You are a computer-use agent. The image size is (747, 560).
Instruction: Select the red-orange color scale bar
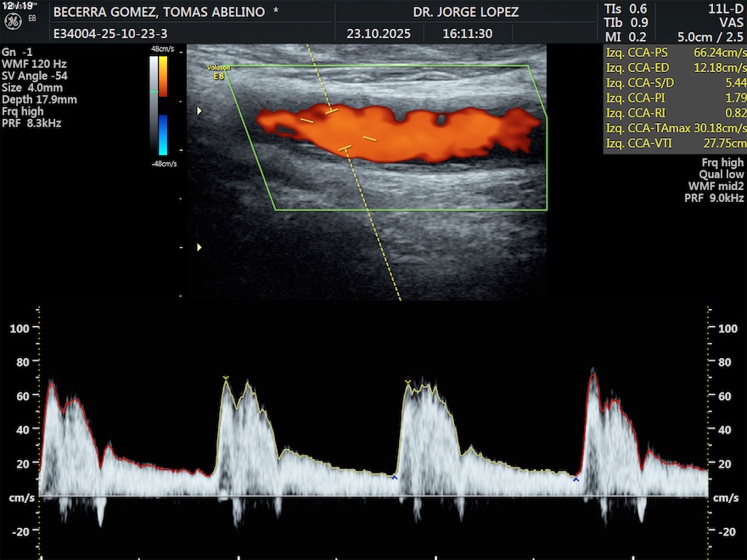click(163, 76)
